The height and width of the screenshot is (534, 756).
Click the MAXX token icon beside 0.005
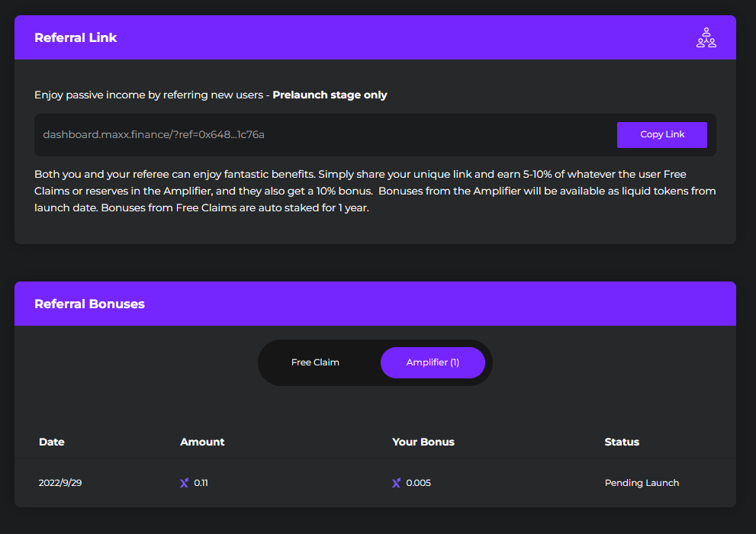pos(396,483)
